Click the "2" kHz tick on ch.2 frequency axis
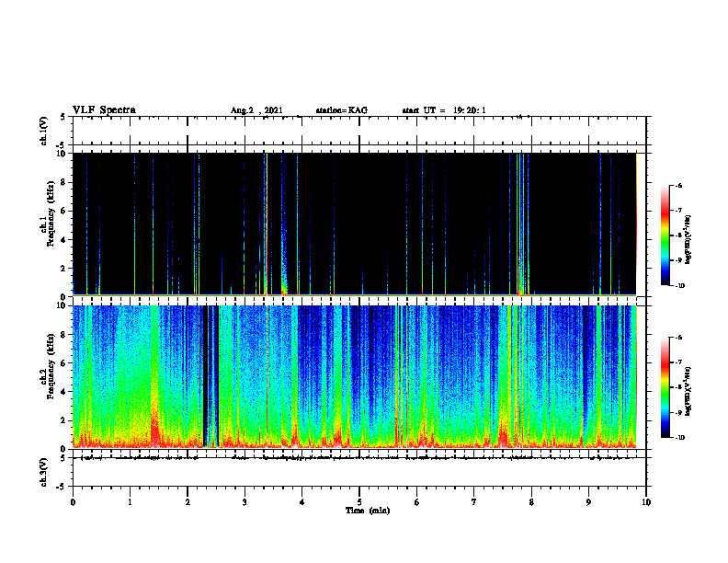 [x=64, y=420]
